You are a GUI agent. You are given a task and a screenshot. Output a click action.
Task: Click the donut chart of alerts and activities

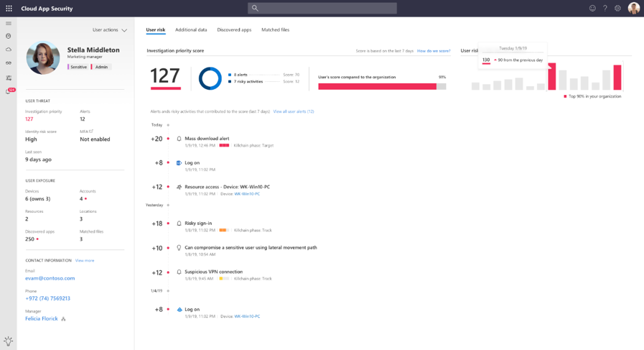click(210, 78)
